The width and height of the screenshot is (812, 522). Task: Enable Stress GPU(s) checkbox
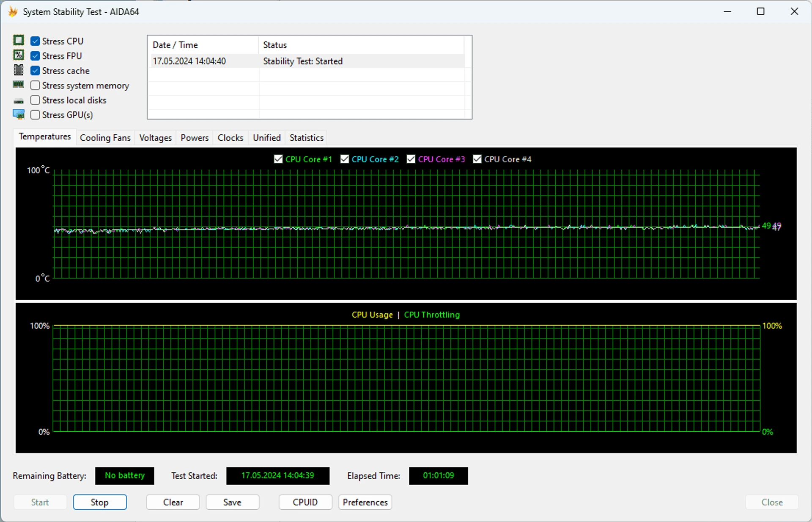click(x=36, y=115)
